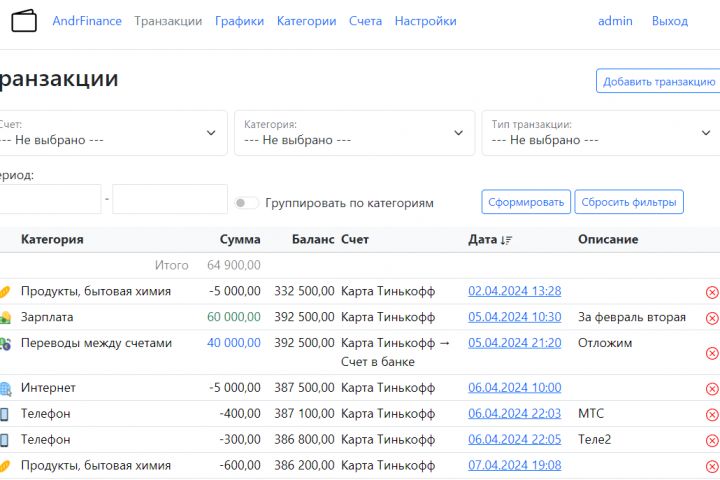Click the AndrFinance wallet logo icon
The width and height of the screenshot is (720, 480).
24,21
